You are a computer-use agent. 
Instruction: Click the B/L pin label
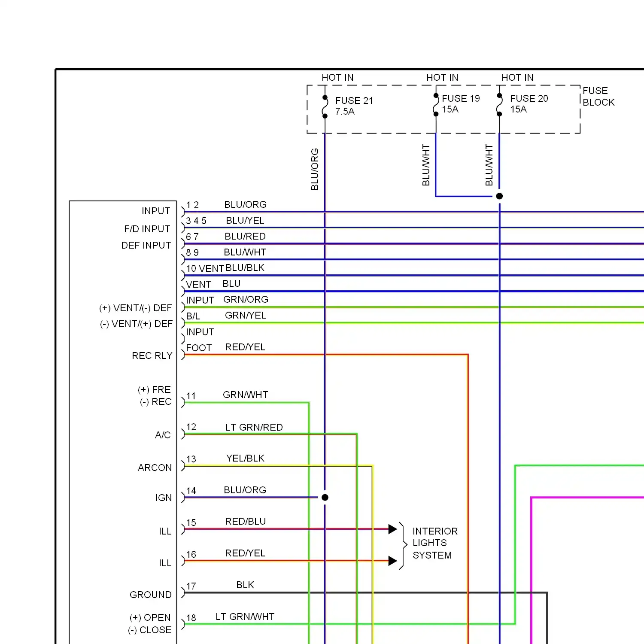click(193, 316)
